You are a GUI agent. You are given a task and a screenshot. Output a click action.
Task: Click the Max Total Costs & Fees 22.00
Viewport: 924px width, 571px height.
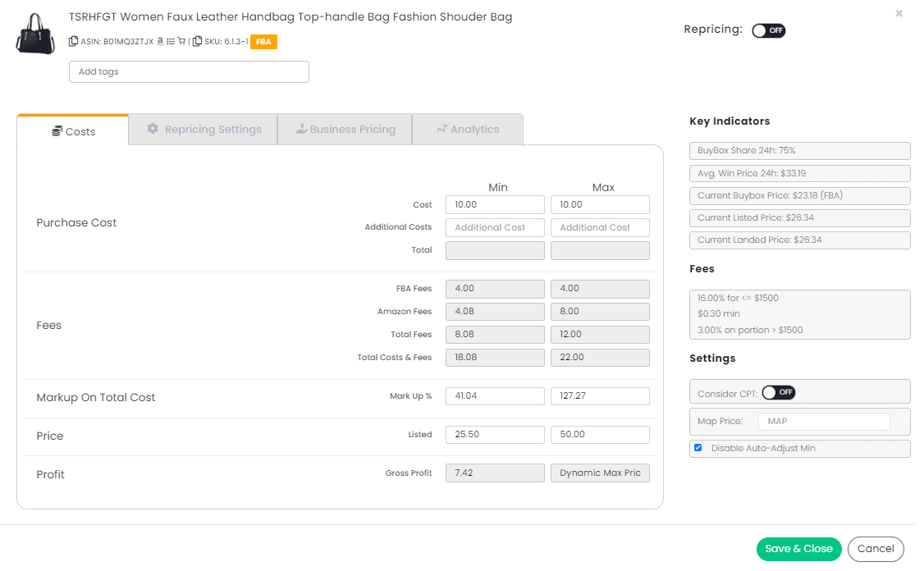(600, 358)
